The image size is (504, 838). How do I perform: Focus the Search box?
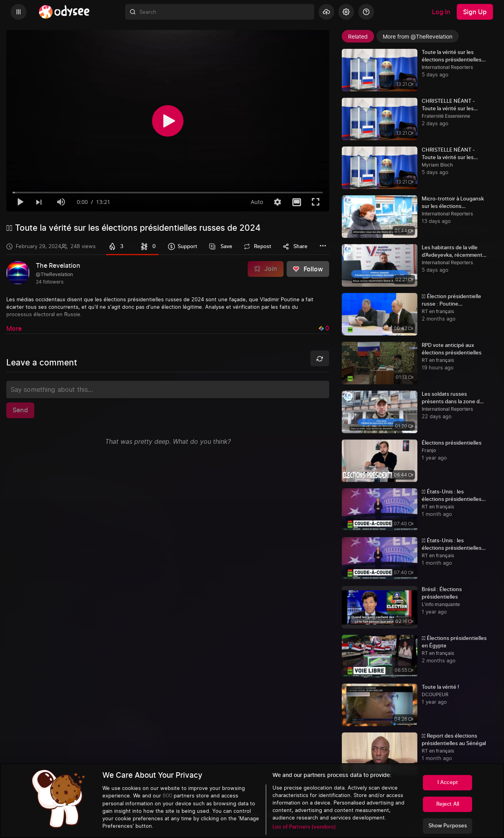click(x=220, y=12)
